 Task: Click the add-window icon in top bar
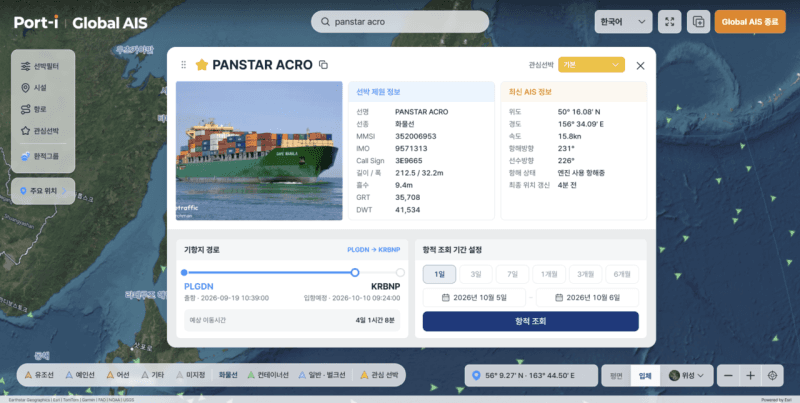click(x=698, y=22)
